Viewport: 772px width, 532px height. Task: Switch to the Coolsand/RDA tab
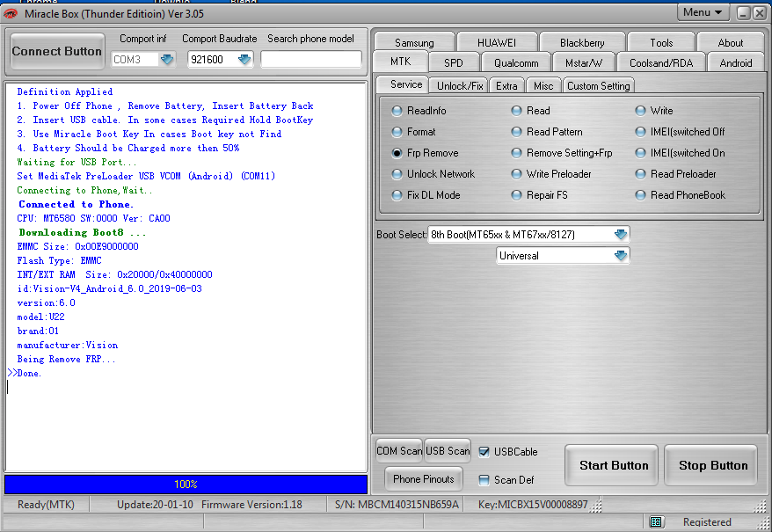click(x=661, y=63)
